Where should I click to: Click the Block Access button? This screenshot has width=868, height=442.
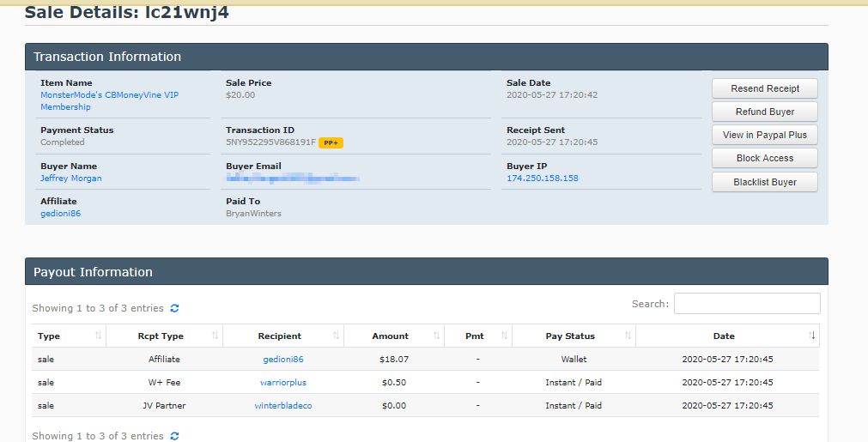coord(764,158)
